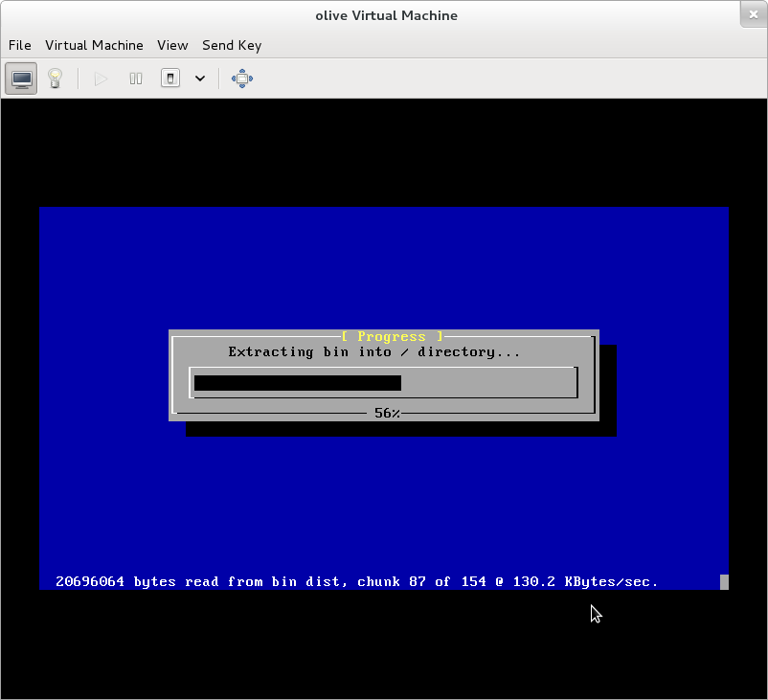This screenshot has width=768, height=700.
Task: Click the 56% progress label
Action: click(387, 413)
